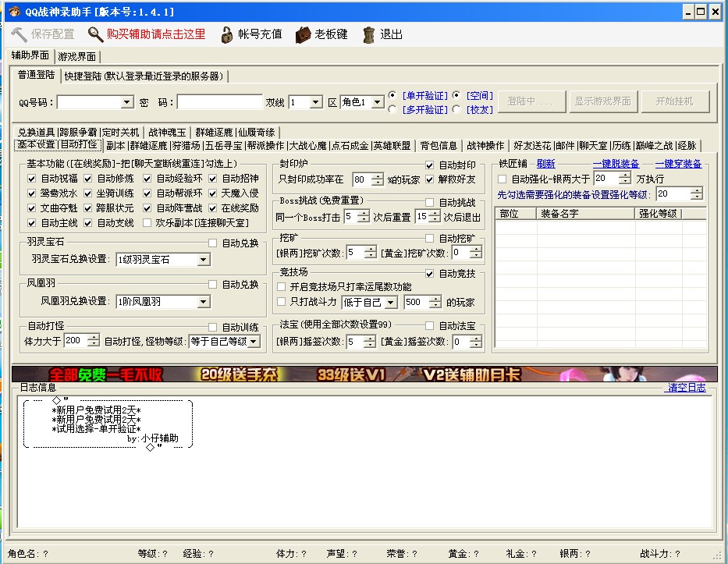Select the [校友] radio button
Image resolution: width=728 pixels, height=564 pixels.
(456, 109)
